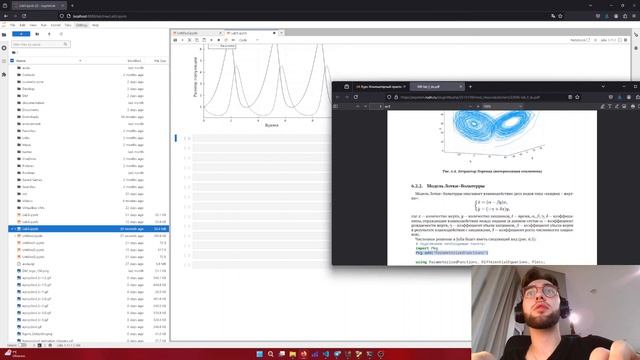Open the File menu in JupyterLab
The width and height of the screenshot is (640, 360).
click(13, 25)
